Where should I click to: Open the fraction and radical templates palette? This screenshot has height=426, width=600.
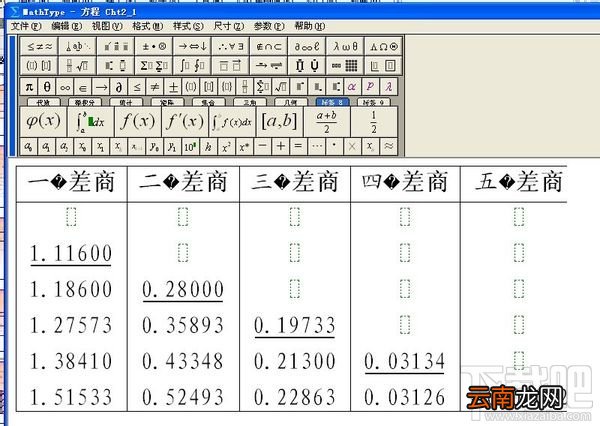pos(77,65)
